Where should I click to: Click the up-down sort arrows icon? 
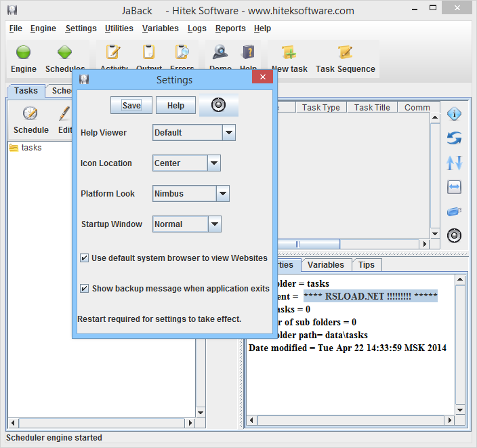454,163
